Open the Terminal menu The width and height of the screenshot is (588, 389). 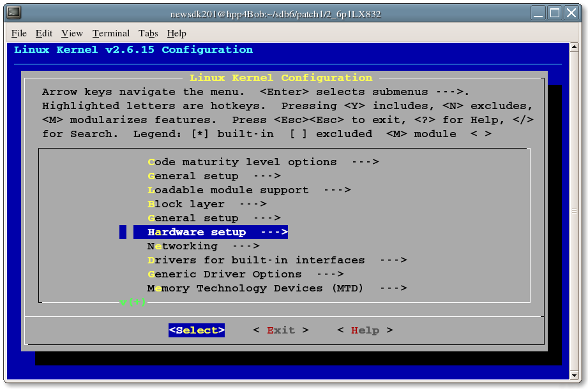(x=111, y=33)
